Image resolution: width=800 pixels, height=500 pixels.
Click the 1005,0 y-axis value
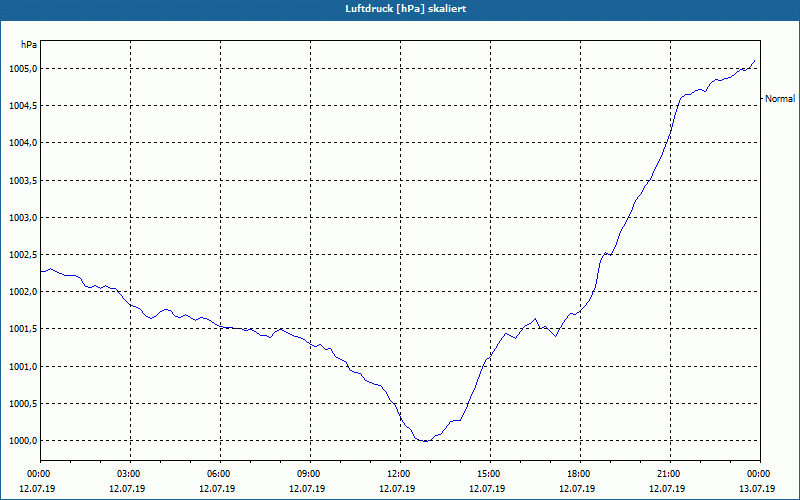(23, 68)
